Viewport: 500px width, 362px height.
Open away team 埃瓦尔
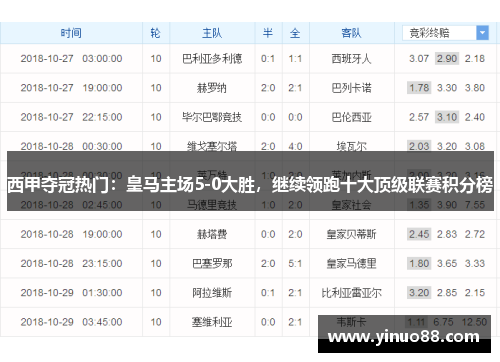(x=351, y=146)
